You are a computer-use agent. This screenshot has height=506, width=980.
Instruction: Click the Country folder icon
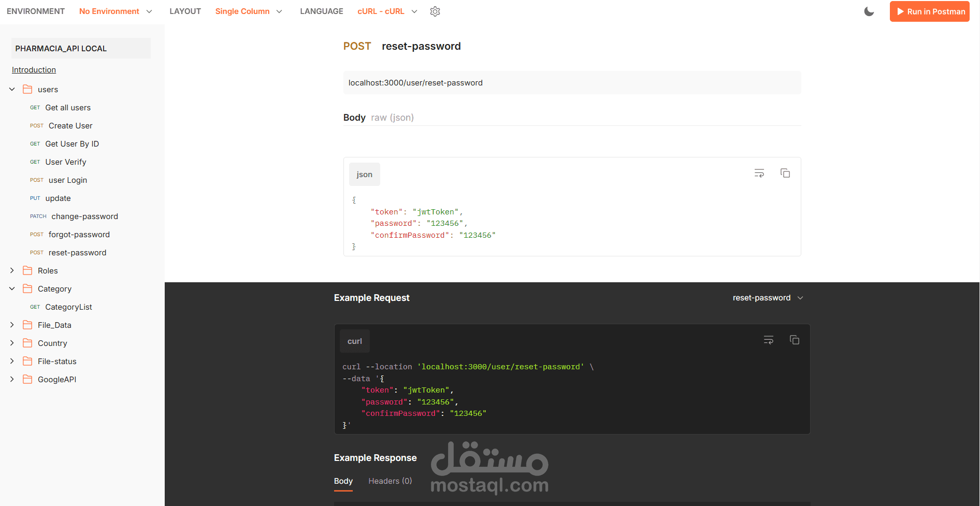tap(27, 343)
